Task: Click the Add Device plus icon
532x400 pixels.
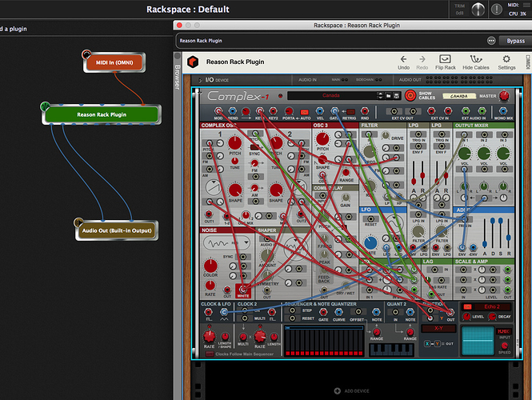Action: [x=338, y=391]
